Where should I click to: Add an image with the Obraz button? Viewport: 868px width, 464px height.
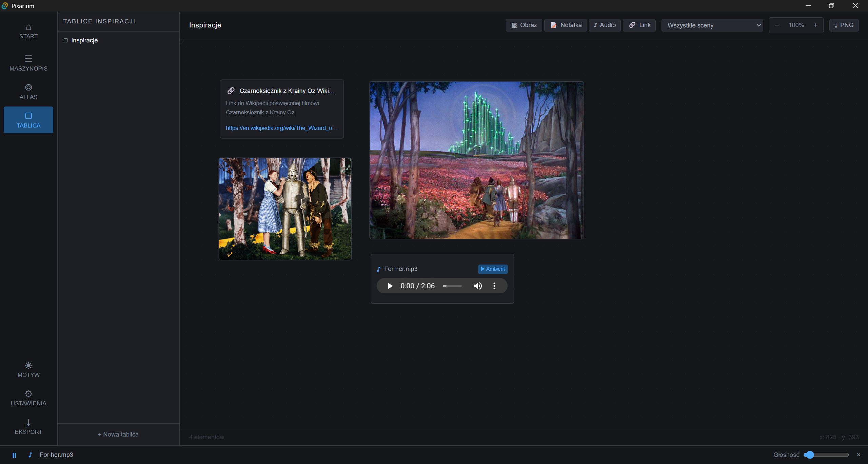(524, 25)
